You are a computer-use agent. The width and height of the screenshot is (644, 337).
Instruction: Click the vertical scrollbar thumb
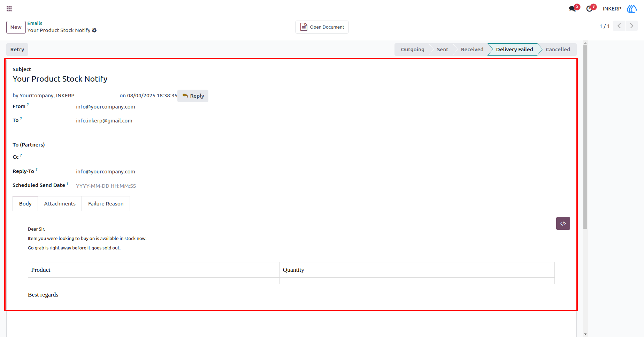(585, 137)
